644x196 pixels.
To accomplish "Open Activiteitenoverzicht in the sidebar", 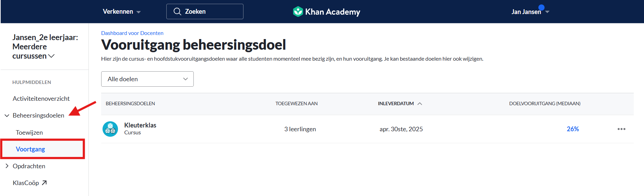I will point(41,99).
